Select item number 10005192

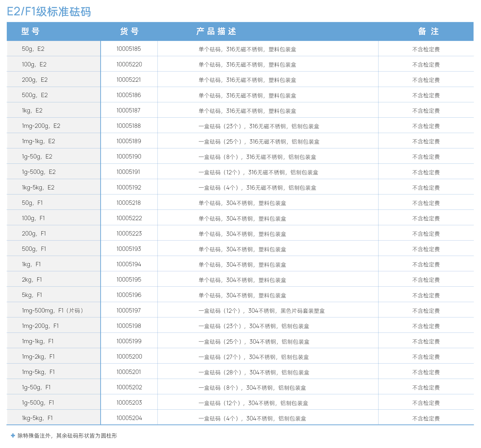coord(129,187)
